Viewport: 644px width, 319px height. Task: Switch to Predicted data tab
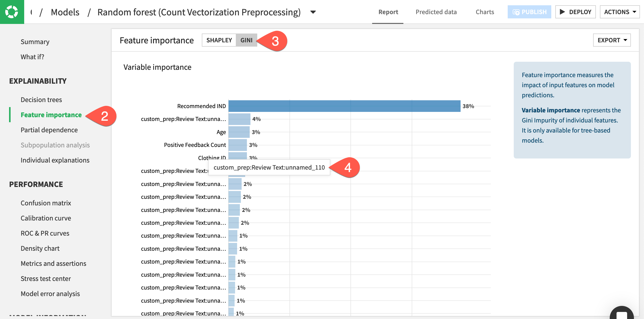(x=436, y=12)
